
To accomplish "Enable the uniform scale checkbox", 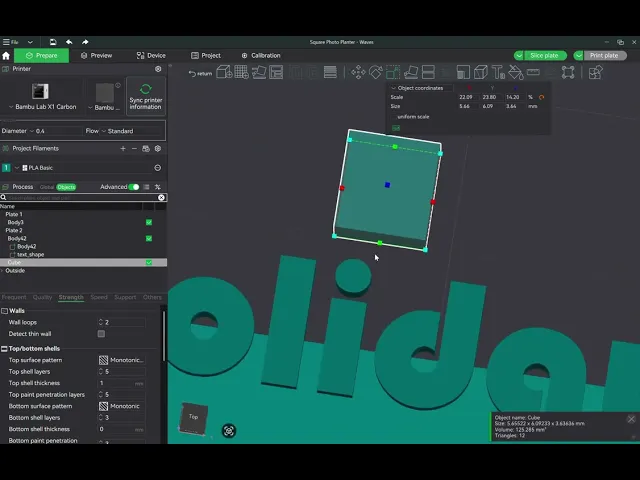I will tap(393, 117).
